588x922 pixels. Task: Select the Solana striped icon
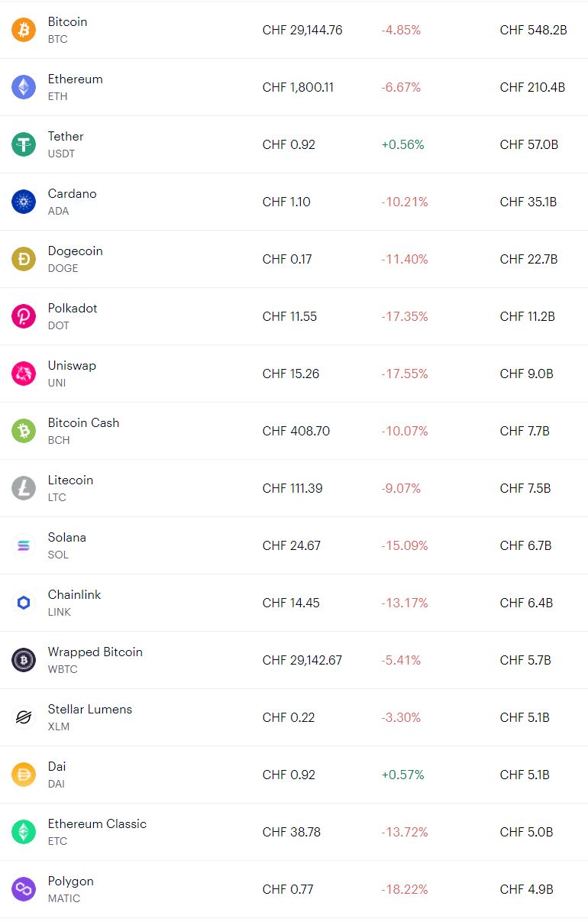tap(24, 545)
